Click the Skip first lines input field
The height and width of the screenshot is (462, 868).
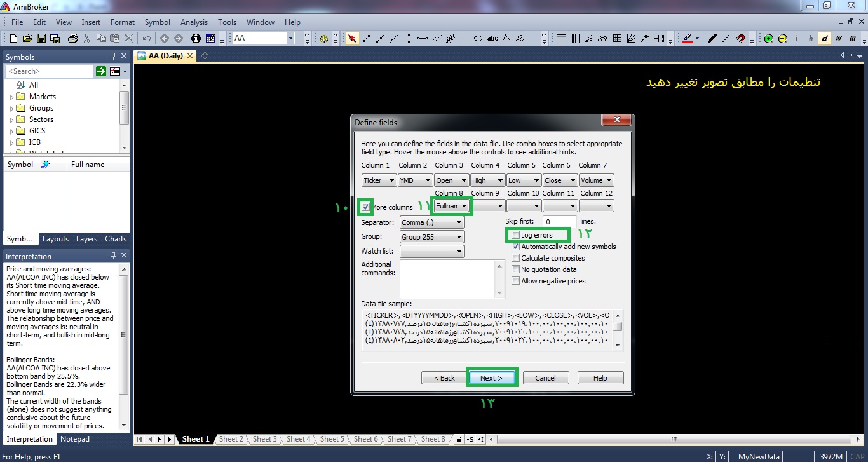[559, 222]
